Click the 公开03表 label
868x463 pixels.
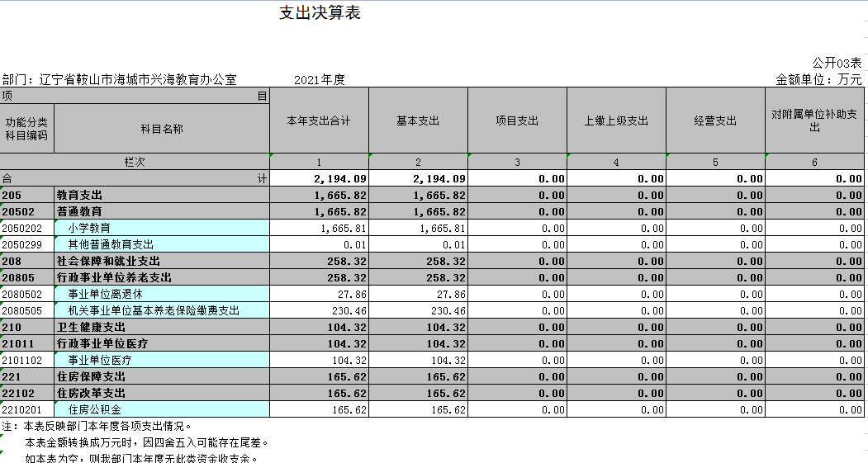(x=837, y=63)
